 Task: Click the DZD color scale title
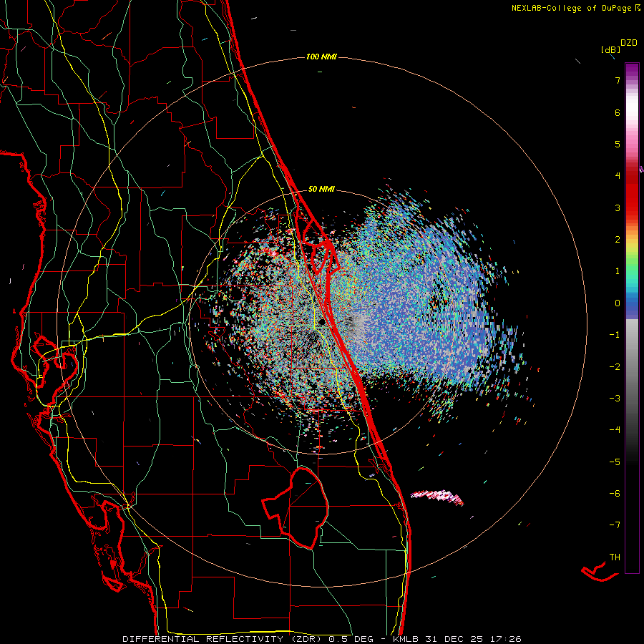[x=628, y=43]
